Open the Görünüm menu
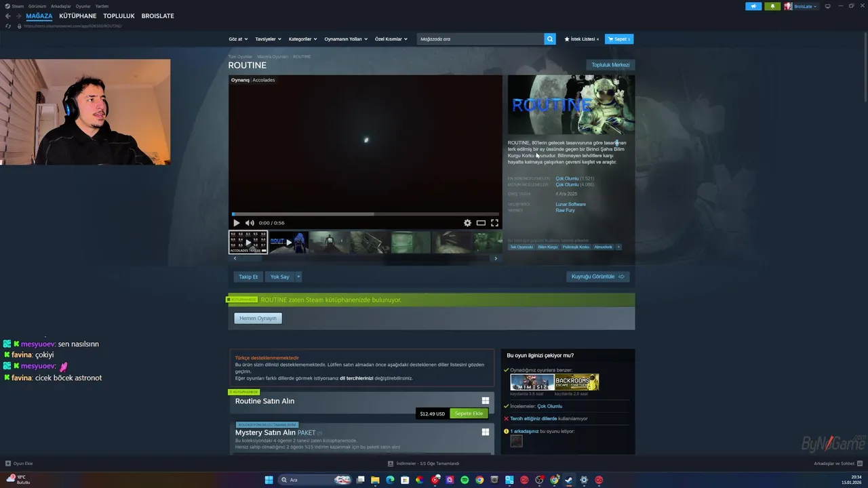Image resolution: width=868 pixels, height=488 pixels. tap(37, 6)
